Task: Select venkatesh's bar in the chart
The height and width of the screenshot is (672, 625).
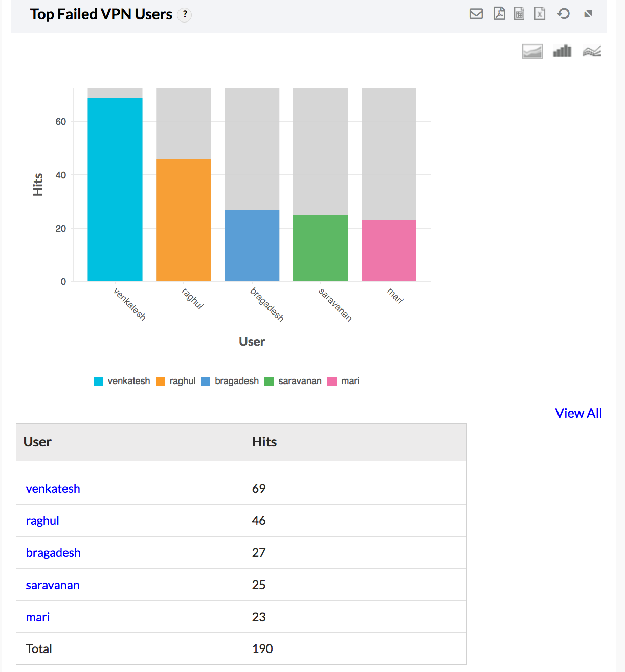Action: pos(115,189)
